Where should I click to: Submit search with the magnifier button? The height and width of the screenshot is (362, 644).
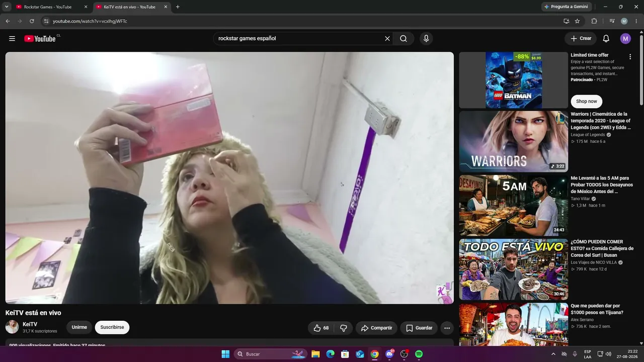point(404,39)
